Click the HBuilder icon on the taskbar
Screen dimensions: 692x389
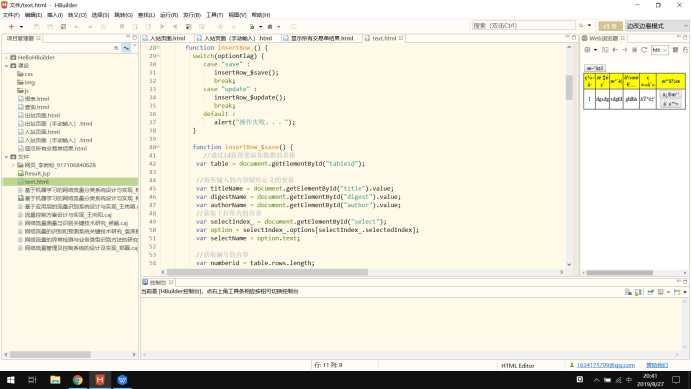click(x=100, y=380)
